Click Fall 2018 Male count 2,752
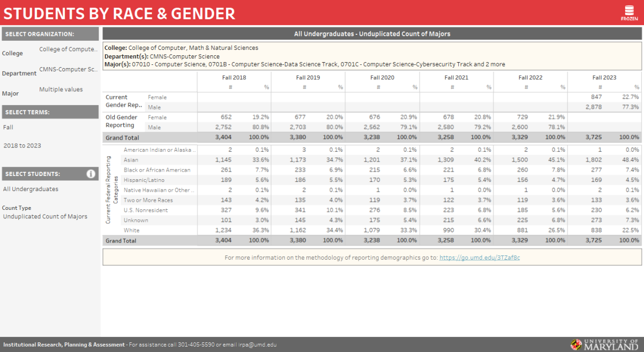Image resolution: width=644 pixels, height=352 pixels. tap(223, 127)
